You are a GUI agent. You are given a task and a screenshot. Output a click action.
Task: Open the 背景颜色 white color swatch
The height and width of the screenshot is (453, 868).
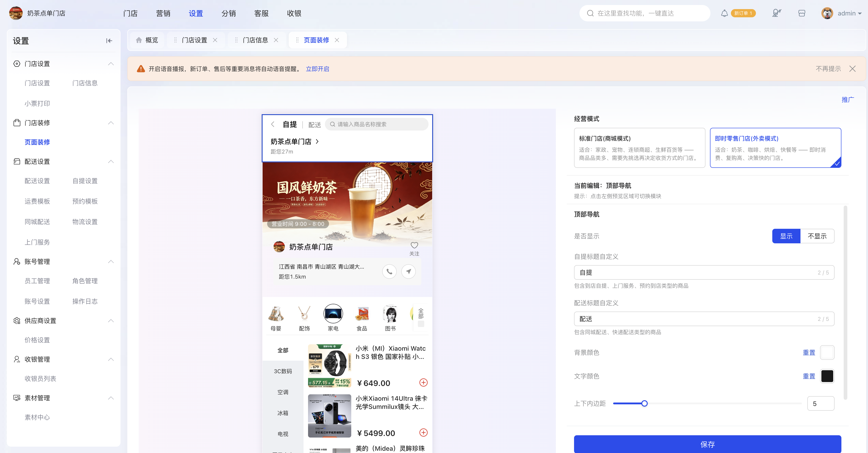pyautogui.click(x=827, y=352)
